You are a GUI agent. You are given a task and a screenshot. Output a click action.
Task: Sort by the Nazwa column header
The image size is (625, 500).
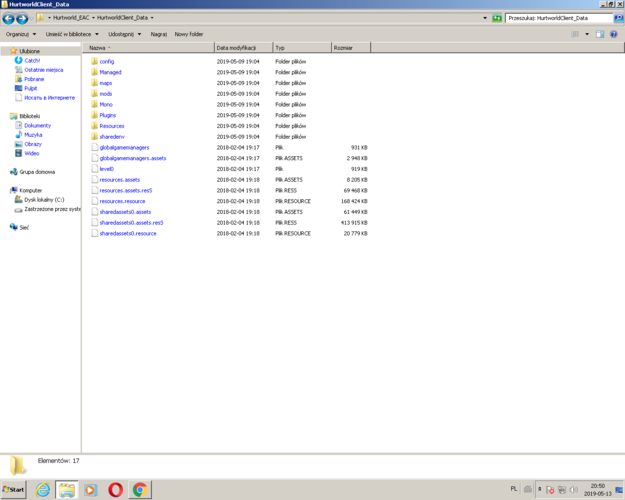(x=148, y=48)
